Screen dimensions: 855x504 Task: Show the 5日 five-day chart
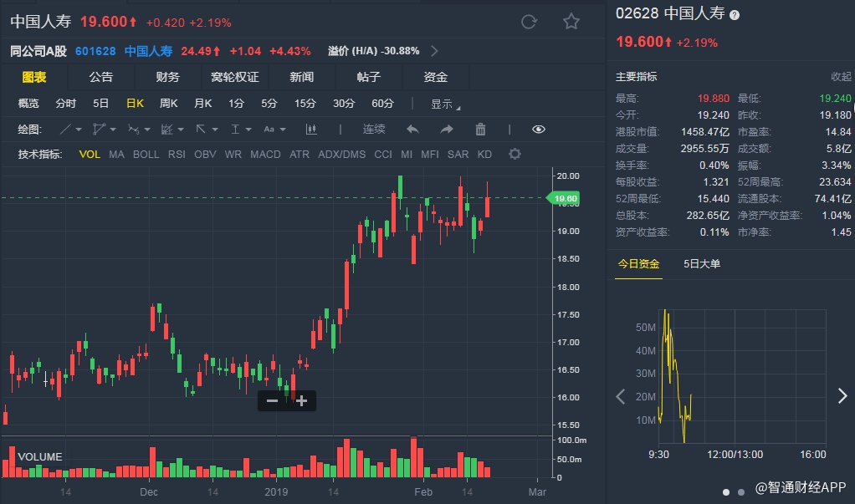pyautogui.click(x=100, y=104)
